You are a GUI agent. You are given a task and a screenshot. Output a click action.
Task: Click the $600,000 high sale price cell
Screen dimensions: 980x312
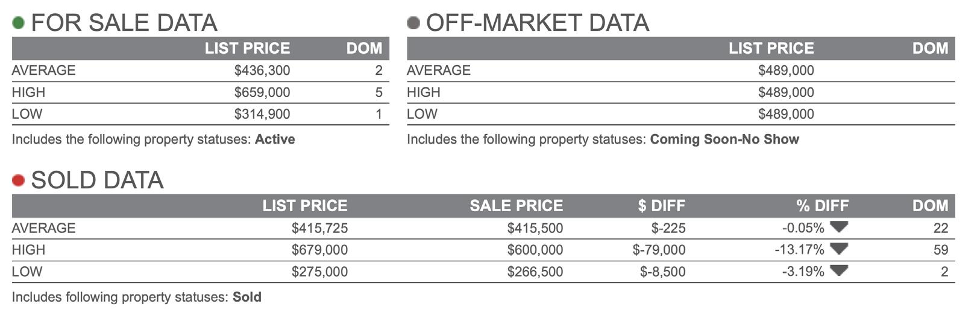[x=535, y=250]
